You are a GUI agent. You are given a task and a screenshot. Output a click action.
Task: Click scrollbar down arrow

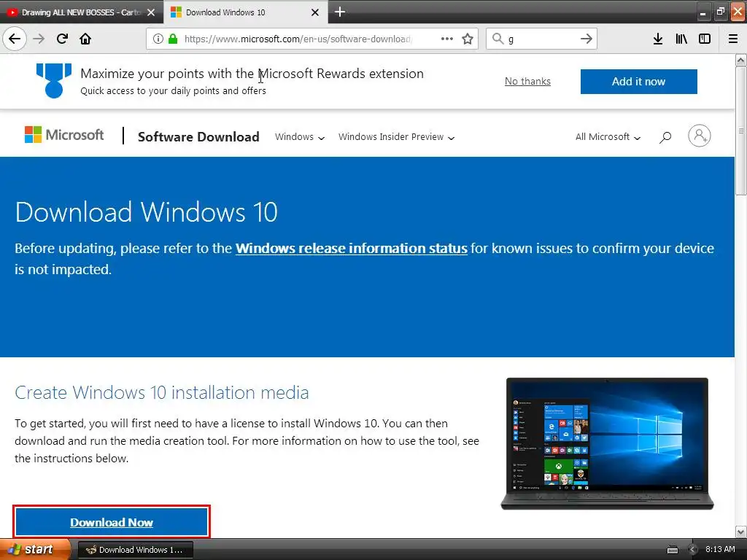pos(740,532)
